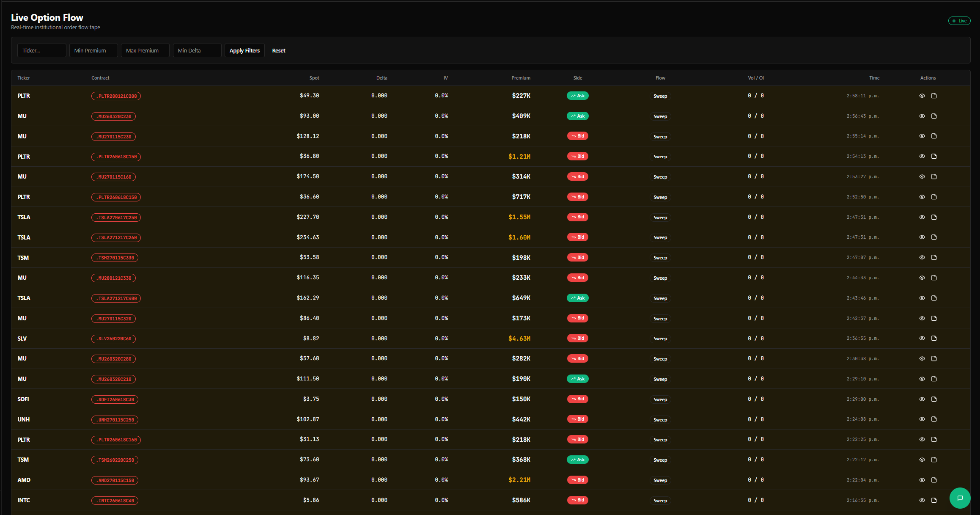Screen dimensions: 980x515
Task: Click the .PLTR260618C150 contract tag at $1.21M
Action: (116, 157)
